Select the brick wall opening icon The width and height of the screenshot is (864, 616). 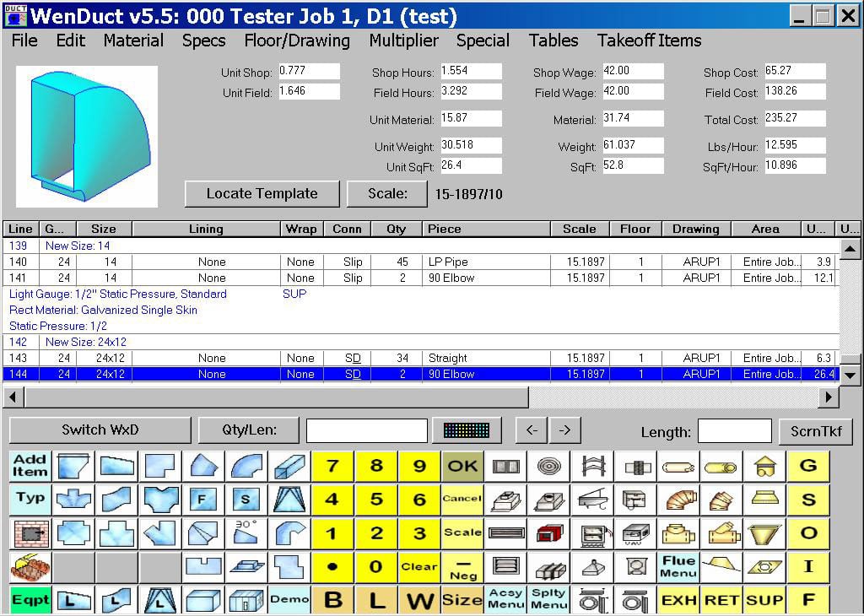tap(30, 533)
